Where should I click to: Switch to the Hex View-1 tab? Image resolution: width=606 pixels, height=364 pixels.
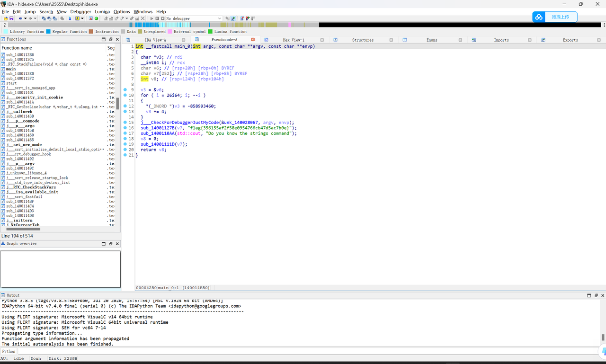pyautogui.click(x=293, y=40)
